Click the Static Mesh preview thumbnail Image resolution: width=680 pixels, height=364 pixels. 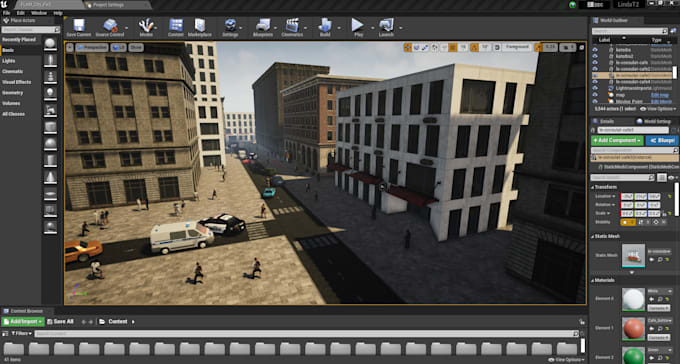(x=633, y=256)
